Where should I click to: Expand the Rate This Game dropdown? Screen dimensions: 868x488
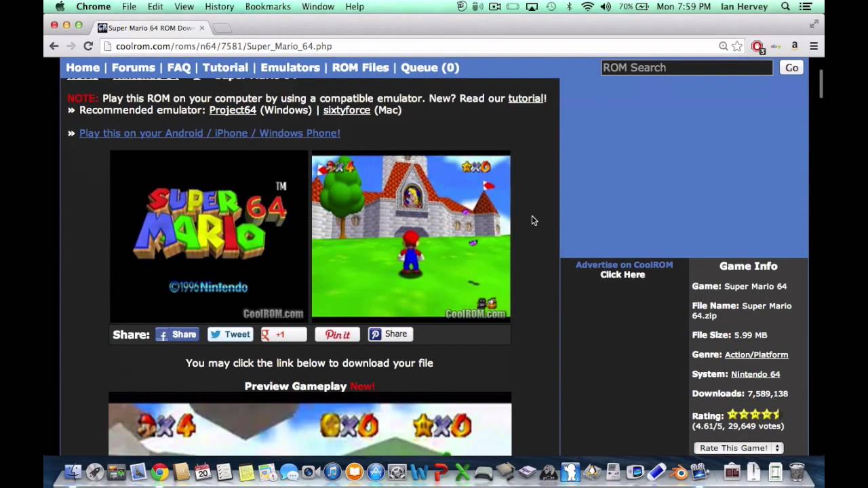(738, 448)
